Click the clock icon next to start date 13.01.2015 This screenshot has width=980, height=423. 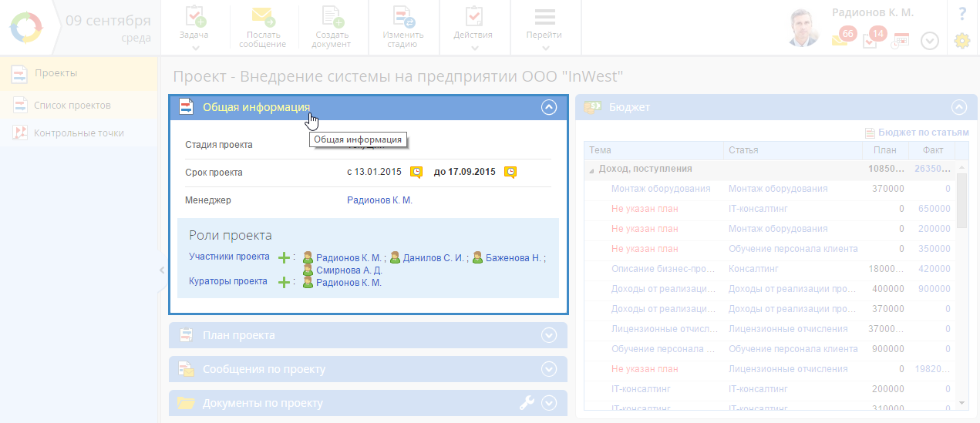[x=416, y=172]
